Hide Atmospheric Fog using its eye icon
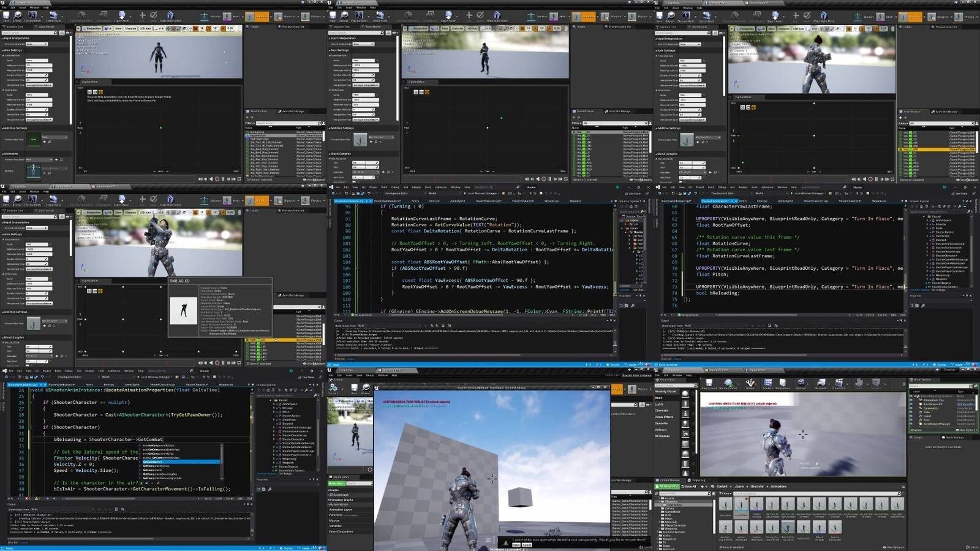 911,400
